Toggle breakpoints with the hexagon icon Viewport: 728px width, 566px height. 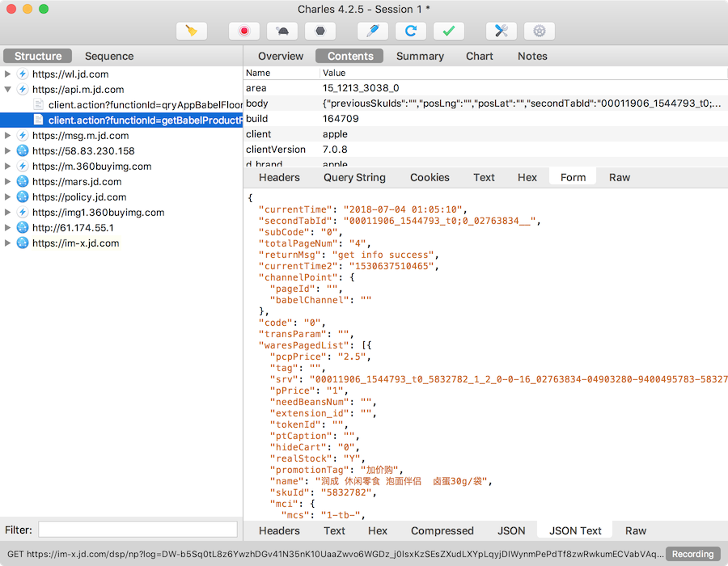[x=320, y=31]
